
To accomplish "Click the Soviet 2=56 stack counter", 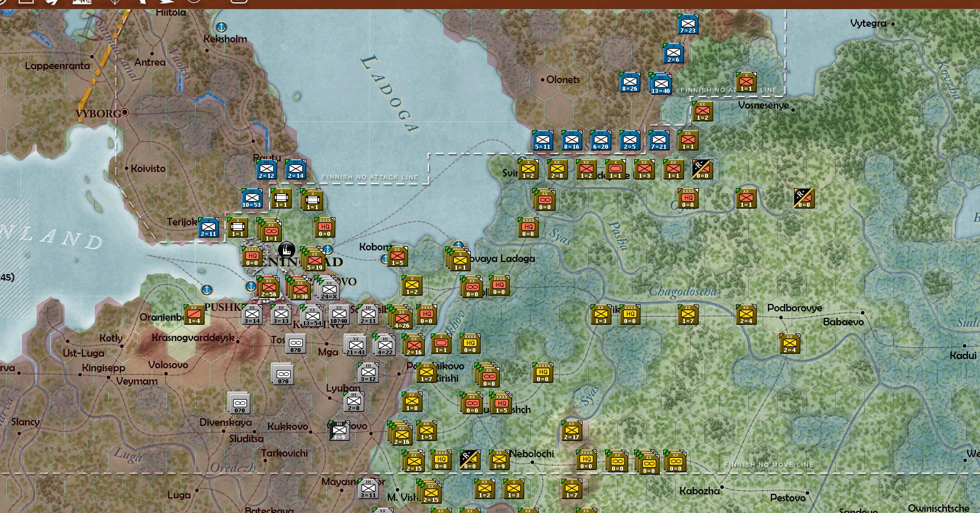I will (x=269, y=287).
